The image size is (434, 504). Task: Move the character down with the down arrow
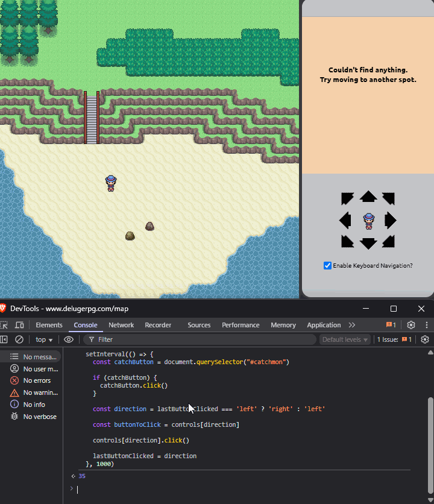368,244
